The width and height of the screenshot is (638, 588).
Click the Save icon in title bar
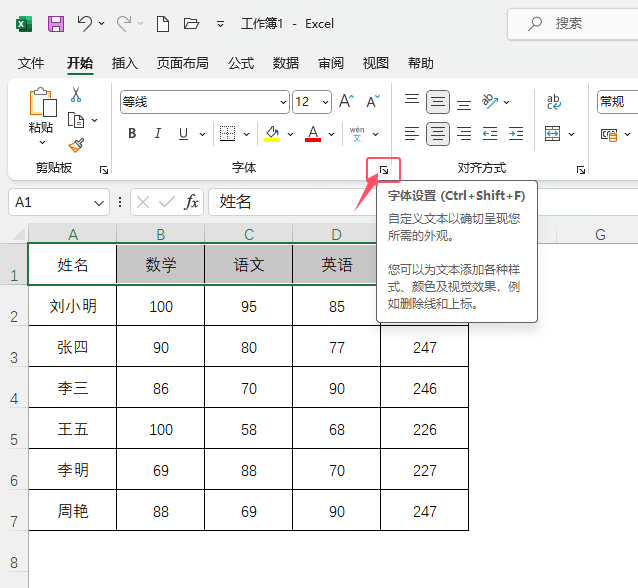(56, 24)
